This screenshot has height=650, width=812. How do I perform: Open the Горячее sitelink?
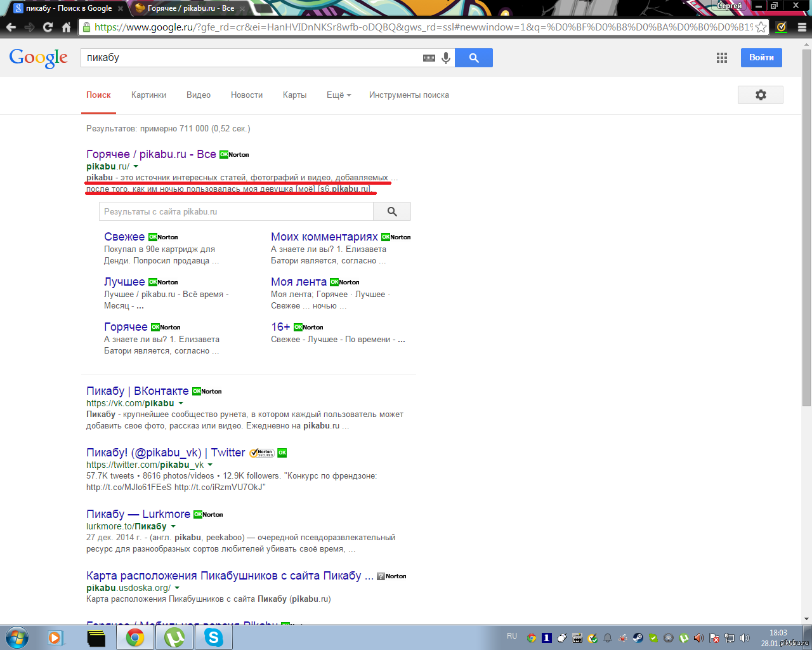(x=126, y=327)
